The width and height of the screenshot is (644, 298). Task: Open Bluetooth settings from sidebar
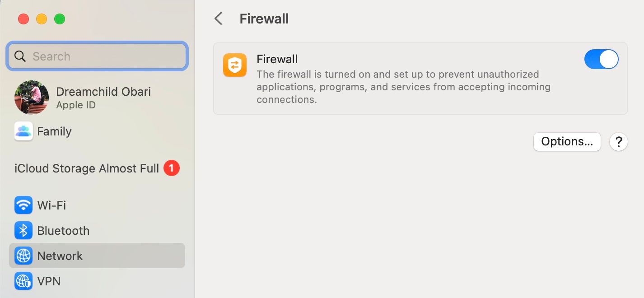coord(63,231)
